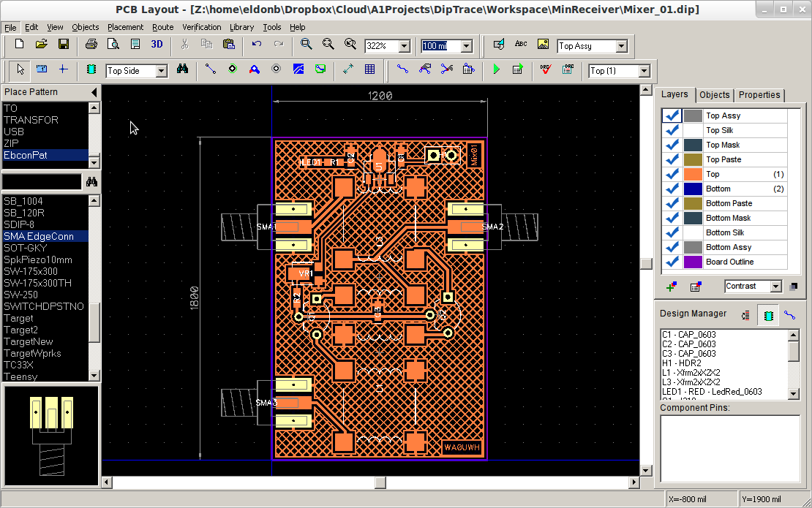Toggle visibility checkbox for Board Outline layer
This screenshot has height=508, width=812.
click(672, 262)
